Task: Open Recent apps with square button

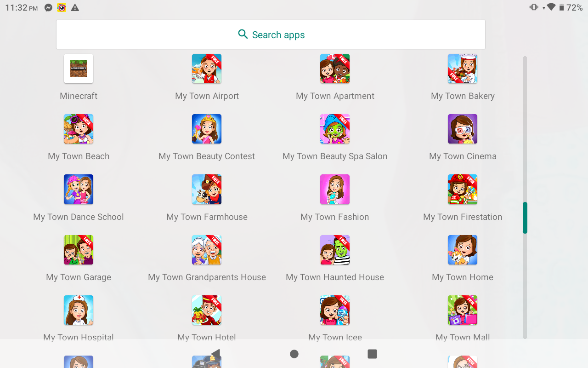Action: [373, 354]
